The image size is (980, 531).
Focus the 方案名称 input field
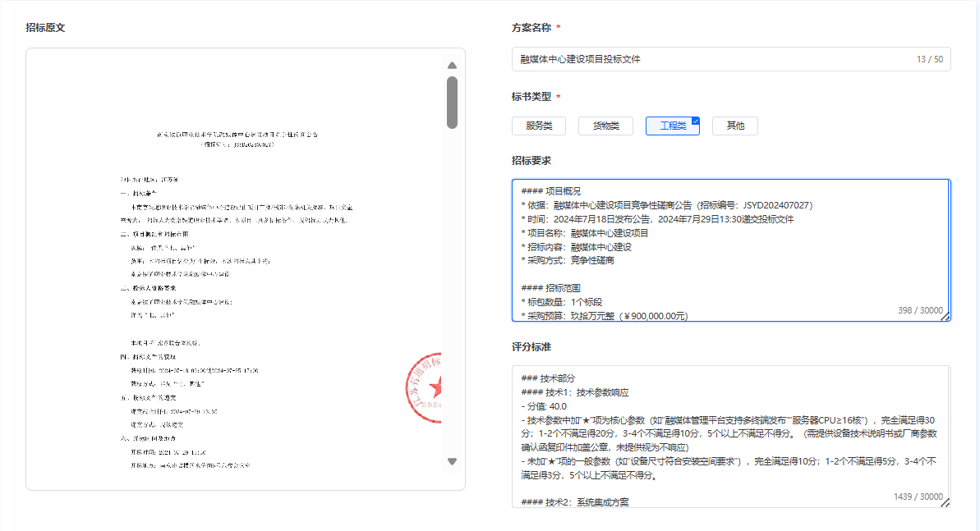click(731, 59)
